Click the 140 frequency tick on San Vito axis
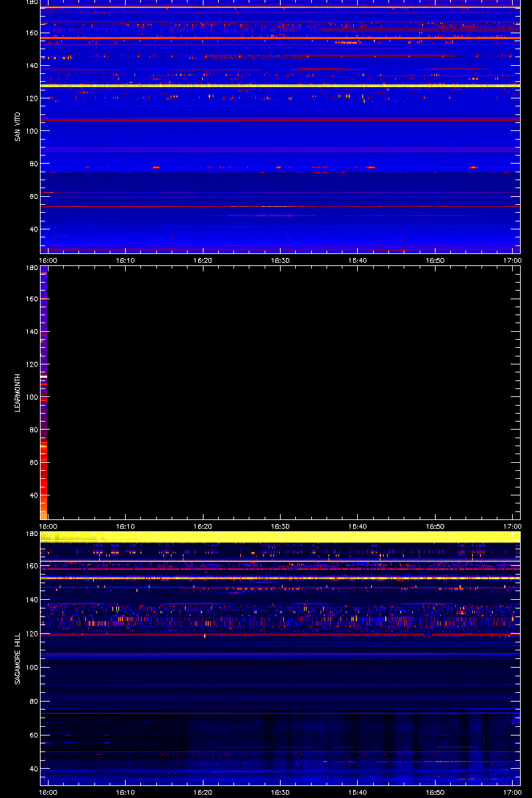Image resolution: width=532 pixels, height=798 pixels. [31, 66]
